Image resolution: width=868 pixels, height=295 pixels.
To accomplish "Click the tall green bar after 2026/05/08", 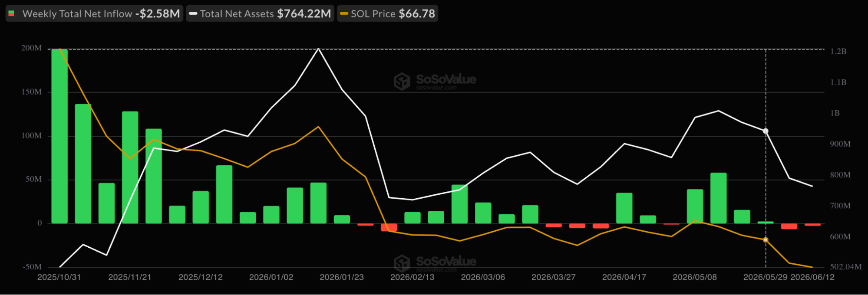I will (718, 198).
